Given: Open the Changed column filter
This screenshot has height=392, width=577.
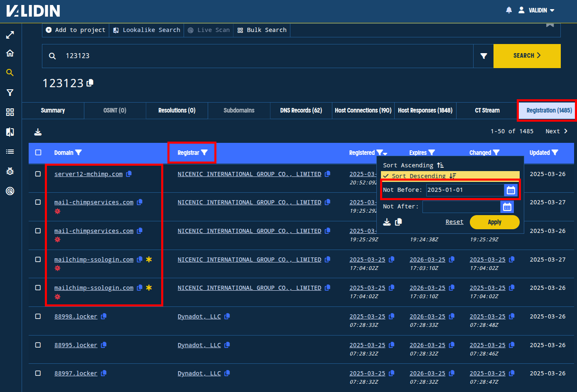Looking at the screenshot, I should coord(496,152).
